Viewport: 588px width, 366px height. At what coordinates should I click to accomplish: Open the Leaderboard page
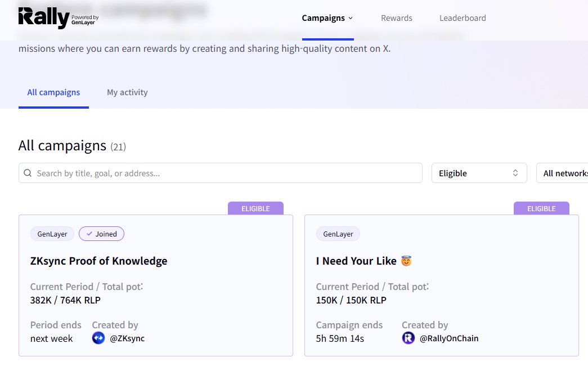click(x=463, y=18)
